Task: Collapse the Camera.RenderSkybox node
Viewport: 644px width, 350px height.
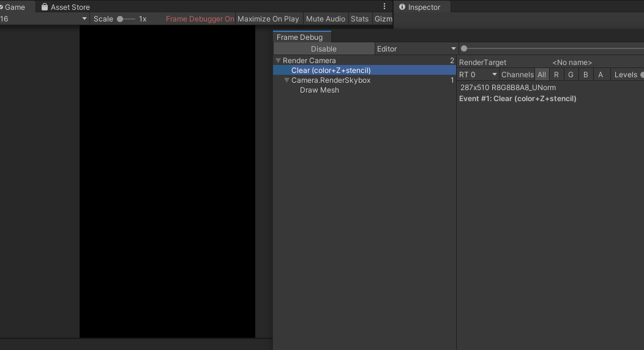Action: pos(286,80)
